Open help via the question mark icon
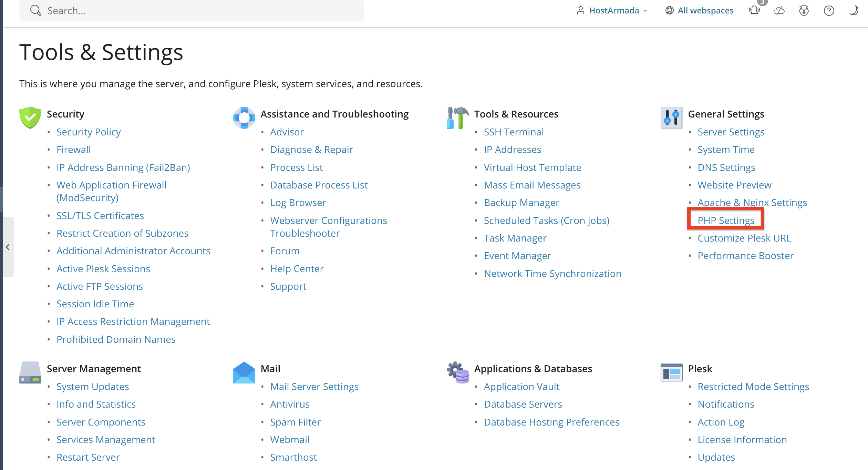 [829, 10]
